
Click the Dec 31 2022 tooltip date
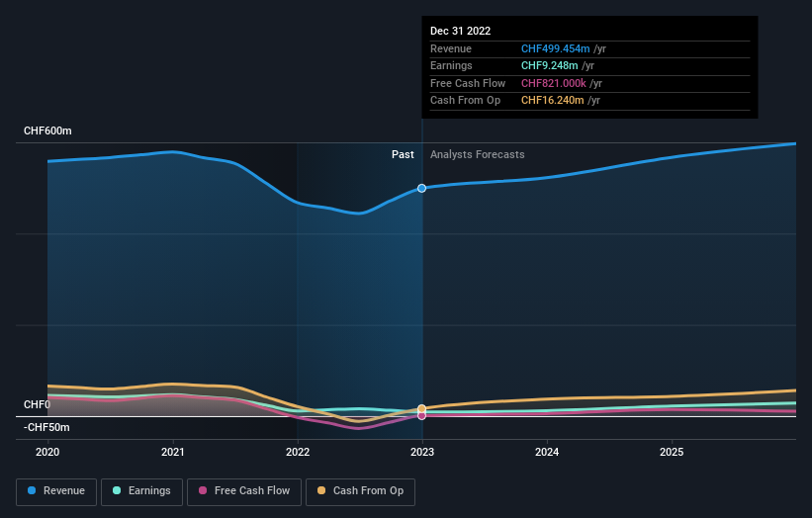point(460,31)
